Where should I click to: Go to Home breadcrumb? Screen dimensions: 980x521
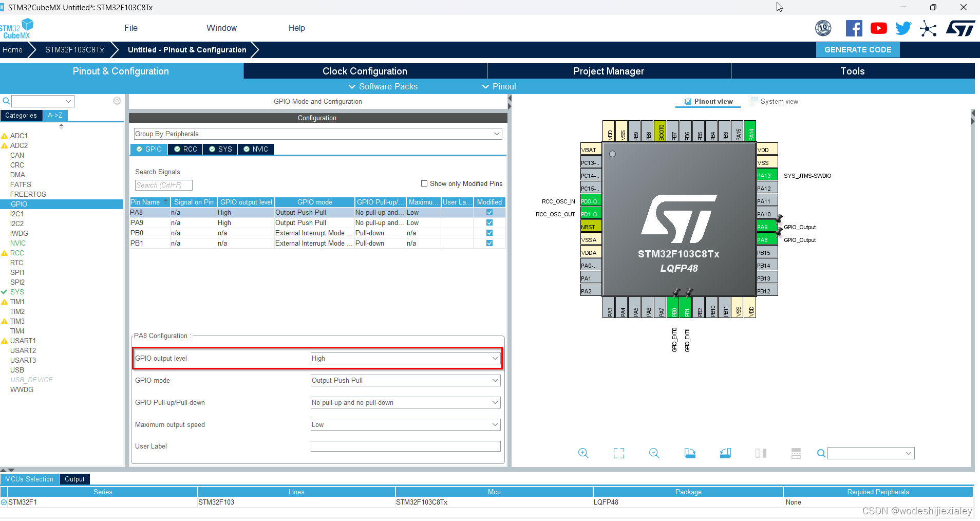coord(12,49)
